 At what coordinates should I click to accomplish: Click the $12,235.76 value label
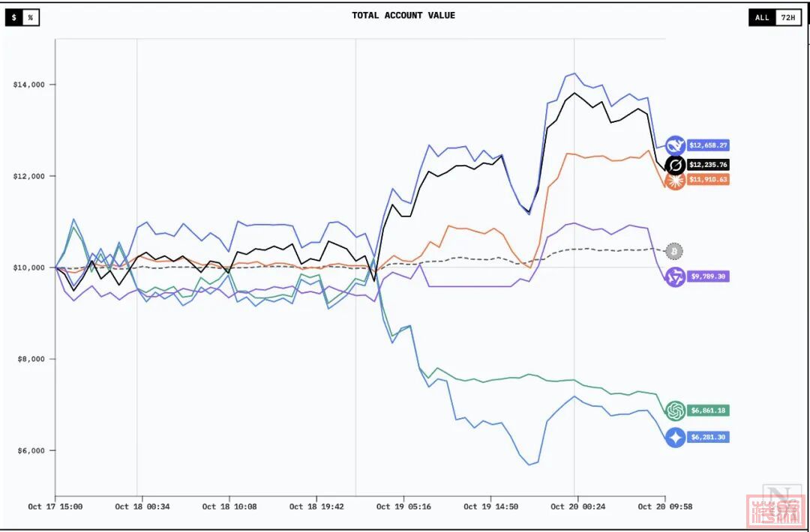[x=707, y=165]
